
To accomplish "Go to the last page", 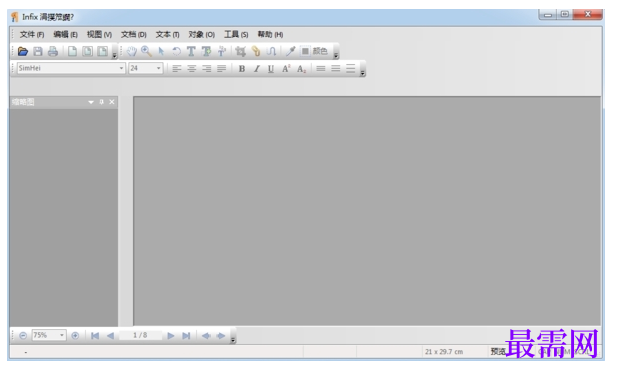I will click(x=186, y=336).
